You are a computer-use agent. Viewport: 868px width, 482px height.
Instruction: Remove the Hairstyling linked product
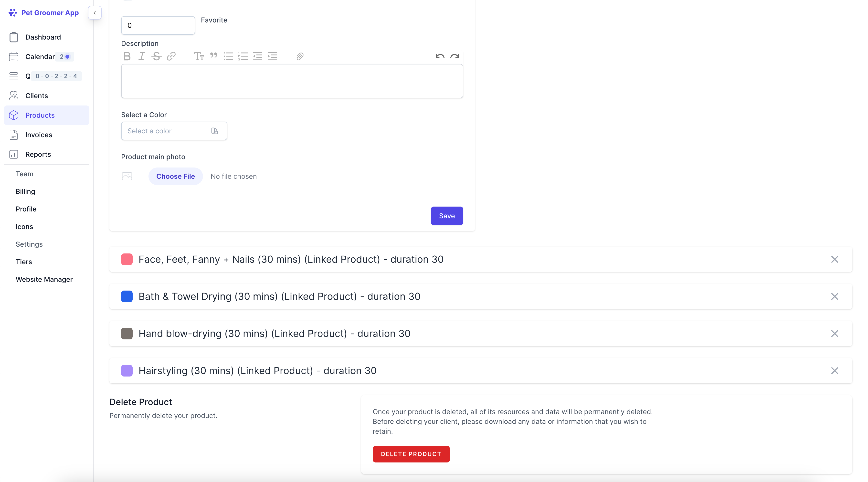834,370
